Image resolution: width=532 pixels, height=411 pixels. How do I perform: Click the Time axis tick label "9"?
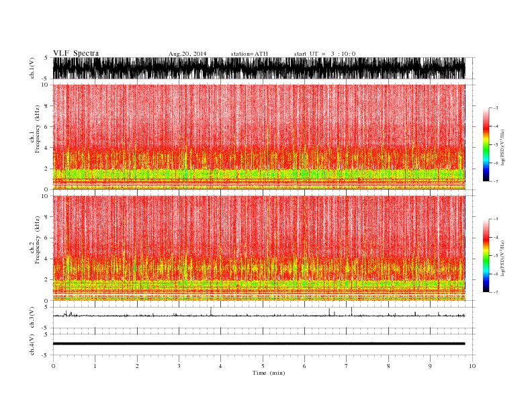pyautogui.click(x=430, y=366)
